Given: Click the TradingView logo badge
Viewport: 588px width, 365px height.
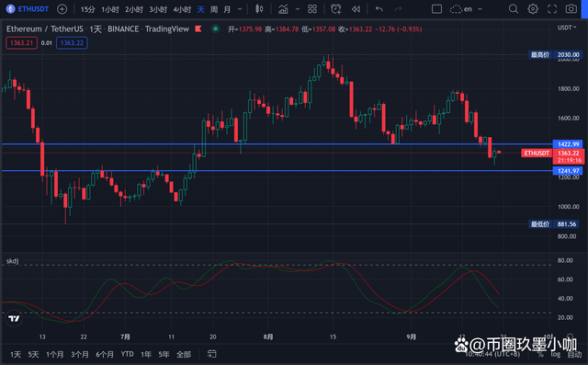Looking at the screenshot, I should coord(14,318).
